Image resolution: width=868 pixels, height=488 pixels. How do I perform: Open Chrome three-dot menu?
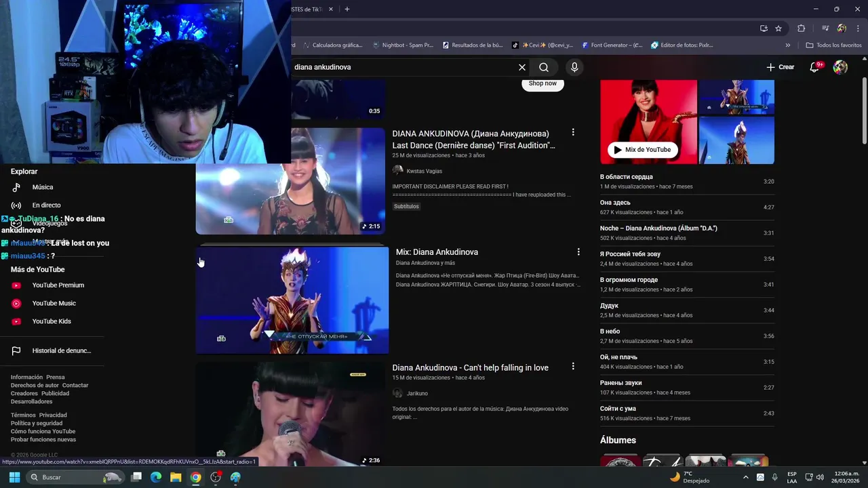pyautogui.click(x=857, y=28)
